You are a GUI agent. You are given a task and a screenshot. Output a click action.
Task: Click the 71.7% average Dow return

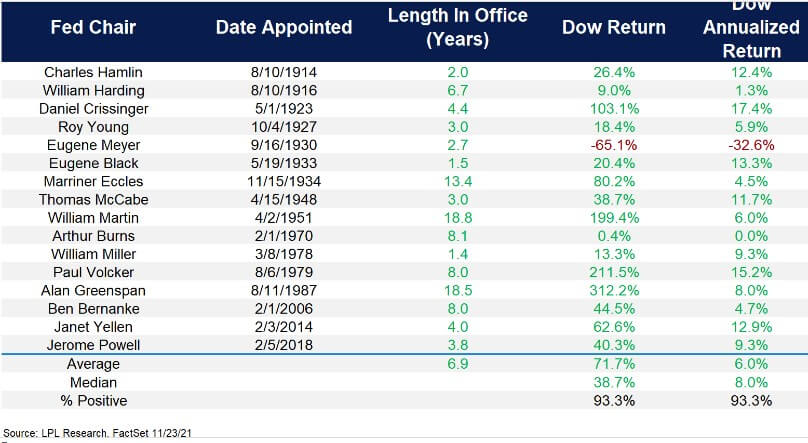[614, 365]
